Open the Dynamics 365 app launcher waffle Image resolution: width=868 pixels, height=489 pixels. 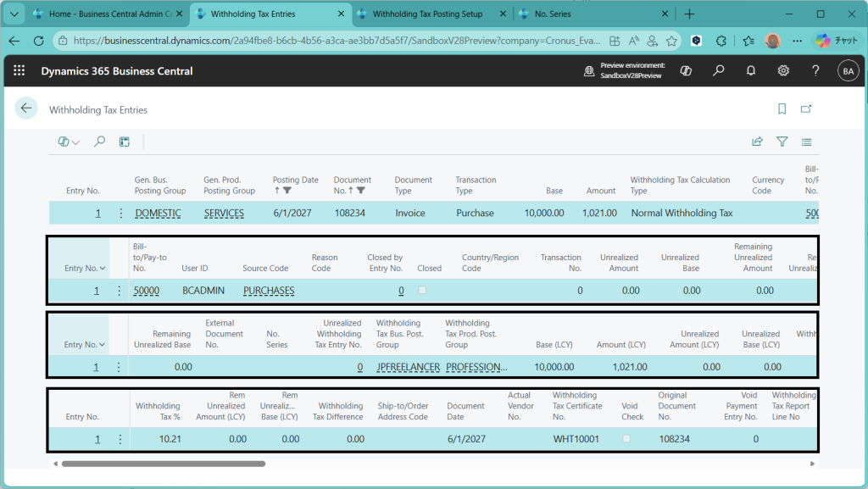coord(19,71)
